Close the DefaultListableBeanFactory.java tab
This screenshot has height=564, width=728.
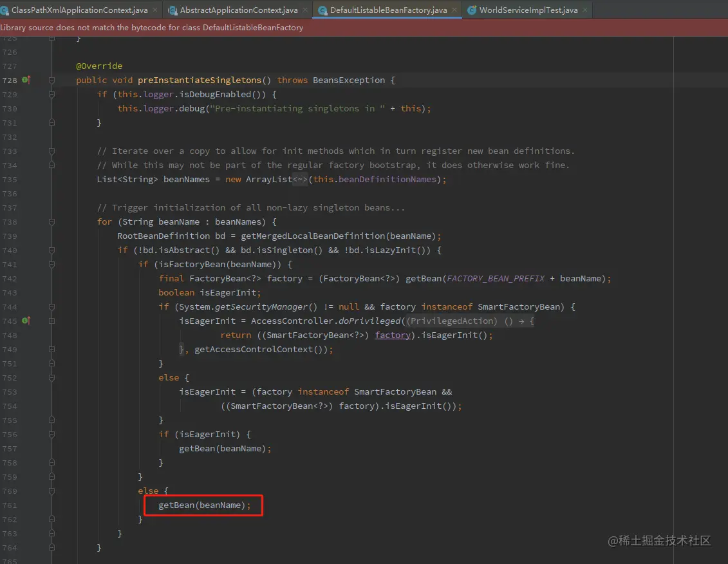454,10
